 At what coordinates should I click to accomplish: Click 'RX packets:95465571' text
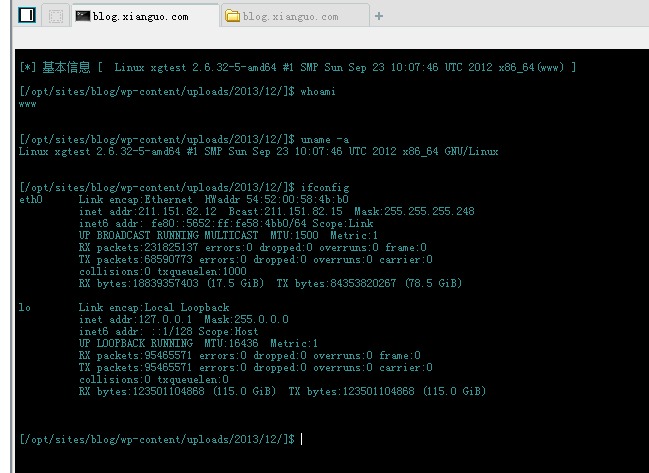(x=136, y=355)
